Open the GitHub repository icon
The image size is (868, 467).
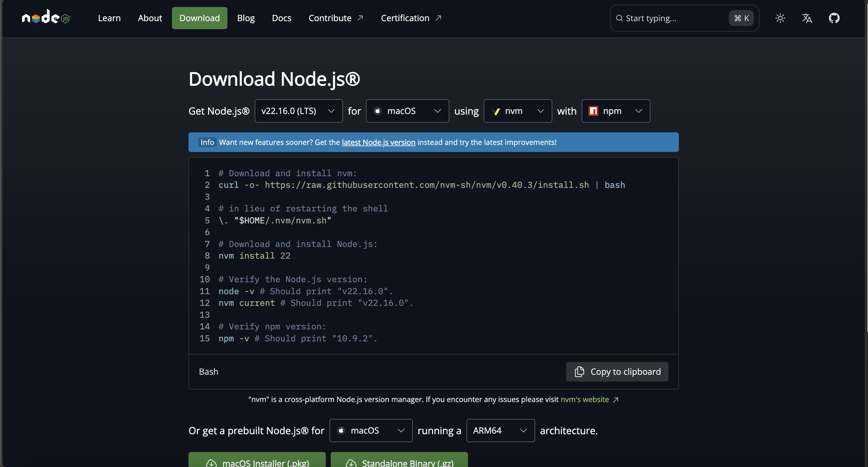[834, 18]
